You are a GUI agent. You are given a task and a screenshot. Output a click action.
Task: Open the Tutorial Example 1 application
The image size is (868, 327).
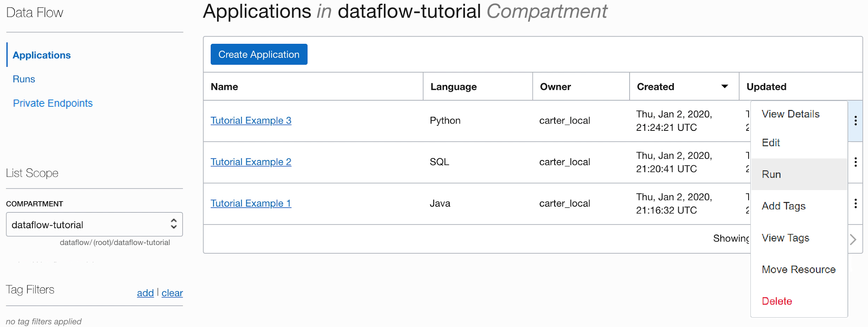[x=251, y=203]
